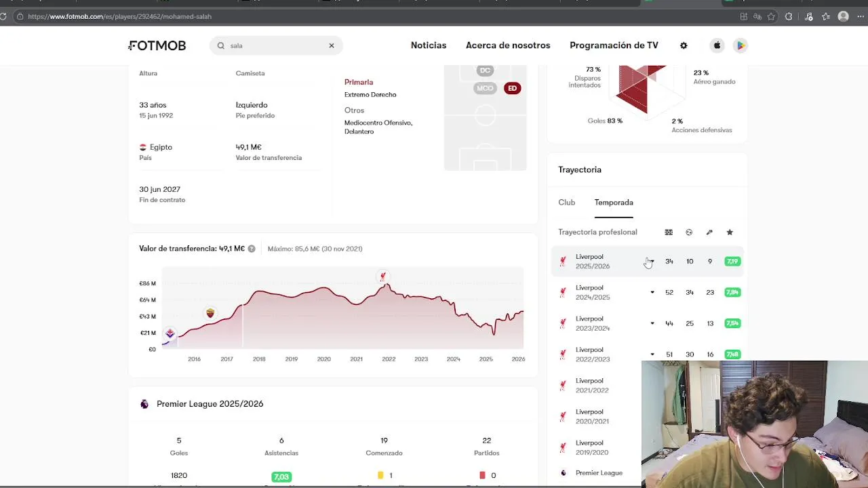This screenshot has height=488, width=868.
Task: Click Liverpool crest in 2020/2021 row
Action: coord(563,417)
